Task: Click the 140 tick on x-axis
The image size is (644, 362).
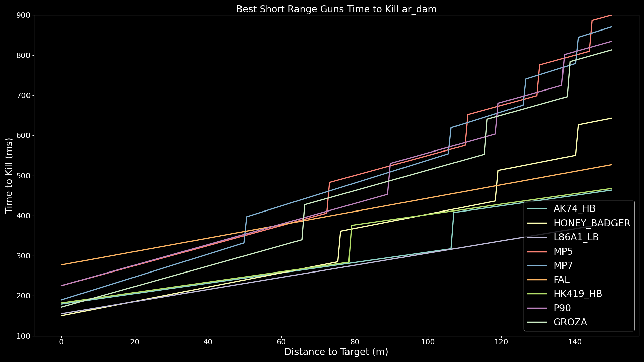Action: (x=575, y=342)
